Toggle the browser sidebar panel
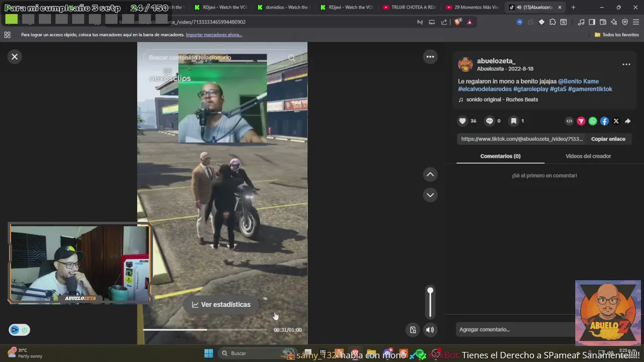 pyautogui.click(x=592, y=22)
